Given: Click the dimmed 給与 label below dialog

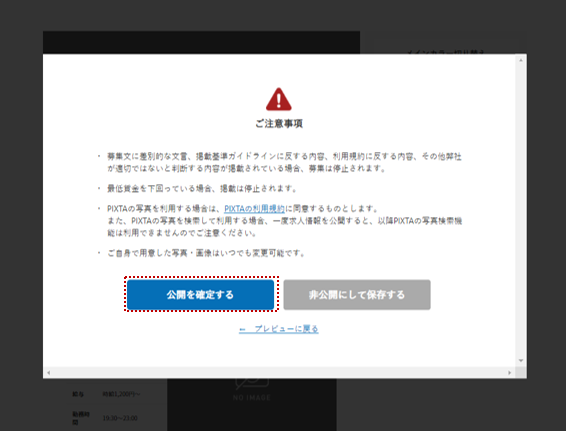Looking at the screenshot, I should coord(78,394).
